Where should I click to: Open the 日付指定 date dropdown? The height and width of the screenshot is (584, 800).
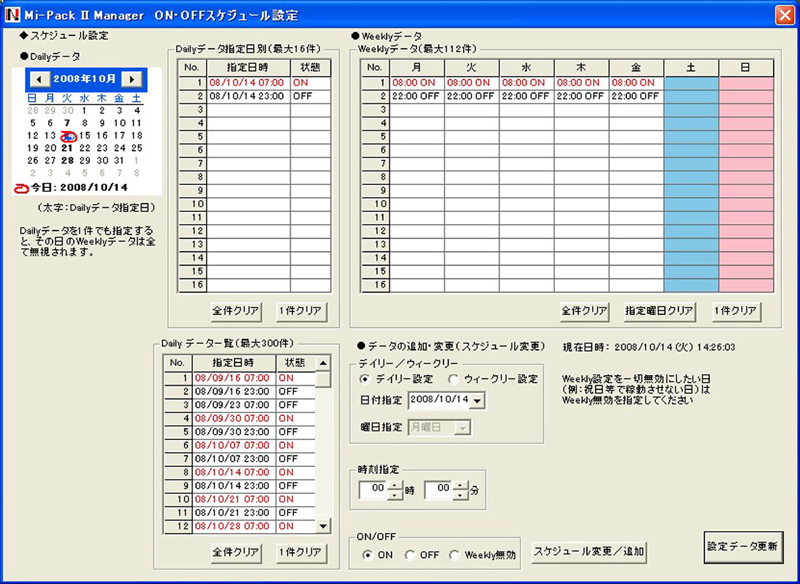[x=476, y=401]
